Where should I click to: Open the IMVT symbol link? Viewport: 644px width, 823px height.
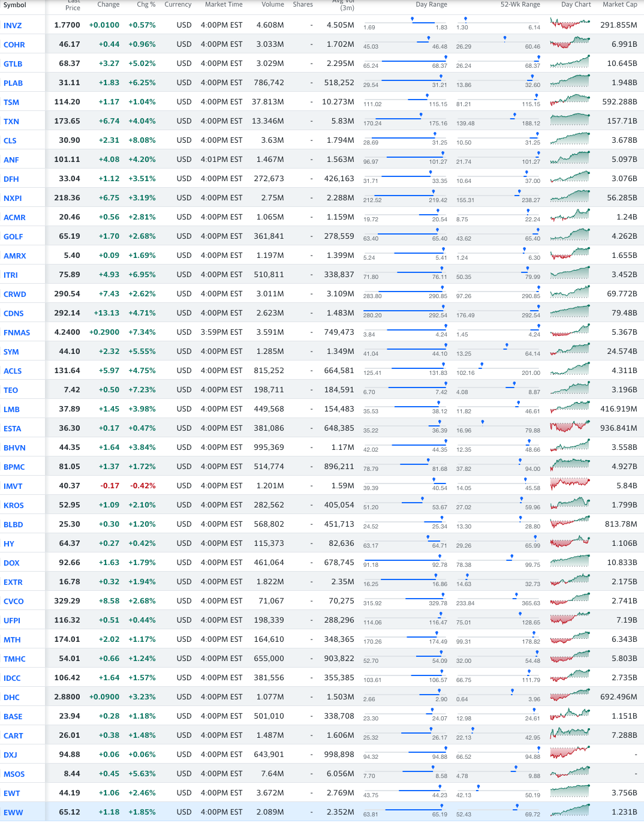pos(13,486)
